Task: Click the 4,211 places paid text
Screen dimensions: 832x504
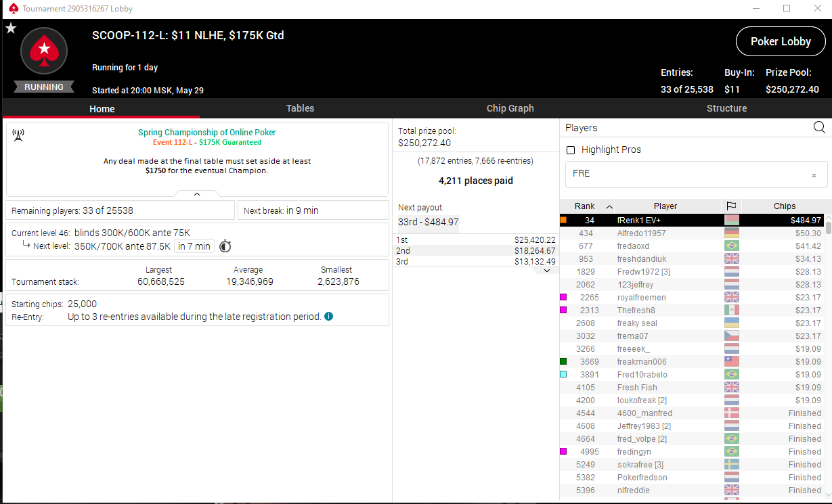Action: 476,181
